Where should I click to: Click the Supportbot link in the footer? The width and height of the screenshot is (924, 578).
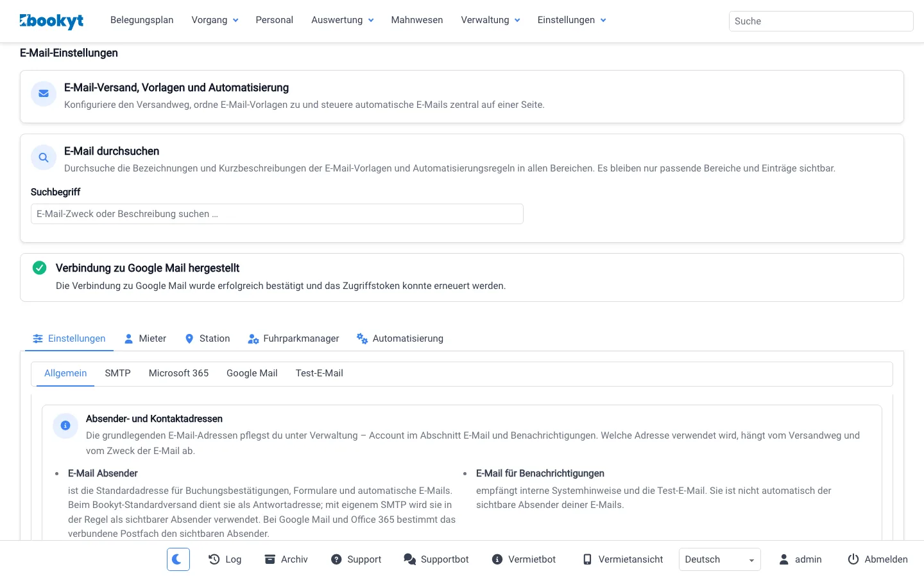(x=436, y=559)
